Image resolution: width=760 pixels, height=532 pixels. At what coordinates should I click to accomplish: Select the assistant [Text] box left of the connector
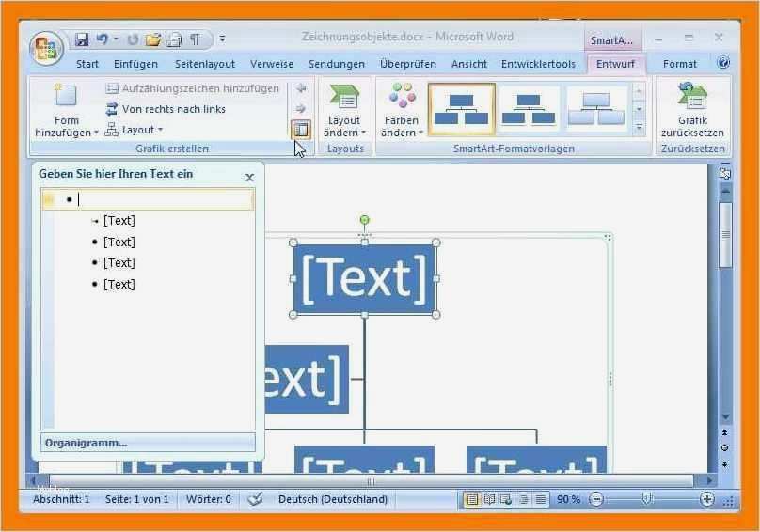[x=308, y=379]
